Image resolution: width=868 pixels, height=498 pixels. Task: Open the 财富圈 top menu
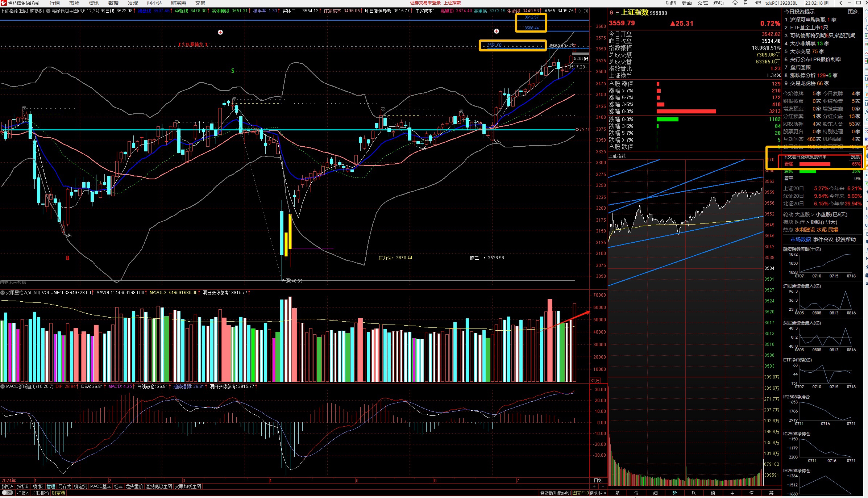(179, 3)
